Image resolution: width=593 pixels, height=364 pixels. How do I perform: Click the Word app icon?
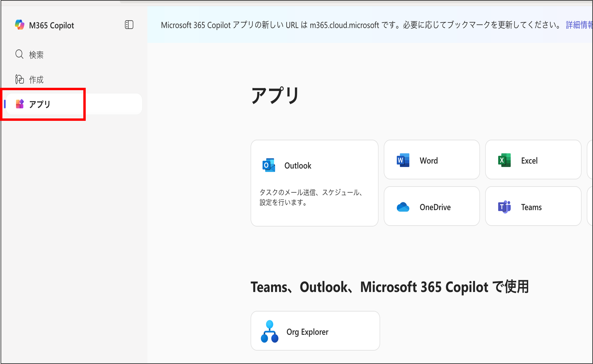pos(403,160)
